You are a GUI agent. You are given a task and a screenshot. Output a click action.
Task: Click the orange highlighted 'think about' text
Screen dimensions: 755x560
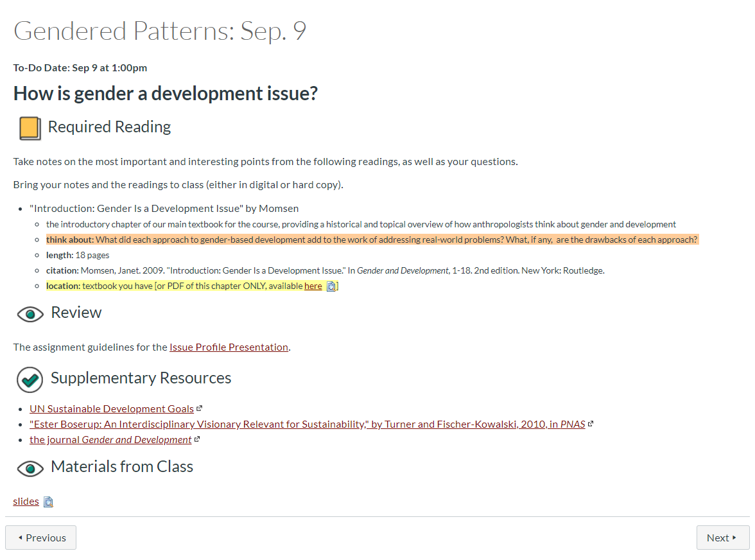coord(372,240)
